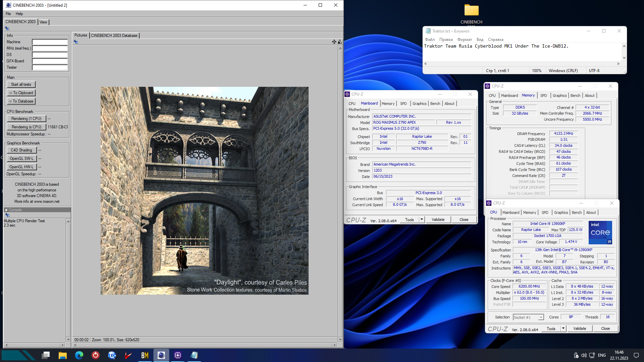Click the picture viewer horizontal scrollbar
This screenshot has width=644, height=362.
[x=205, y=345]
